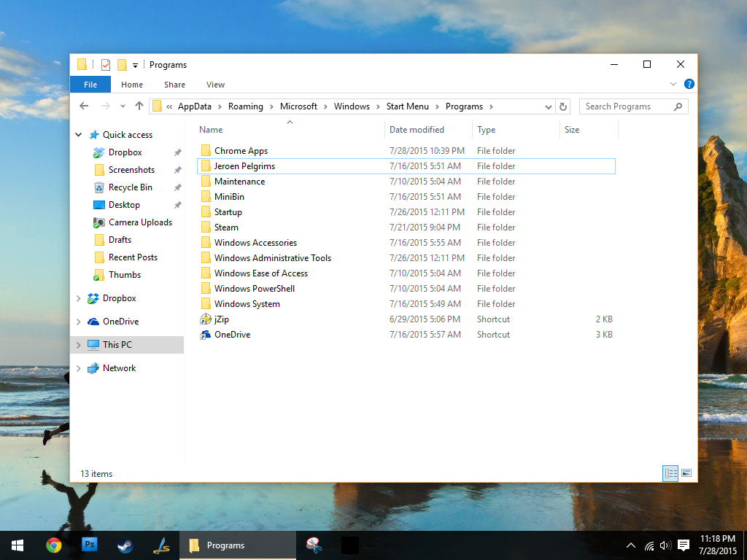Switch to Large icons view layout
Viewport: 747px width, 560px height.
pos(686,473)
